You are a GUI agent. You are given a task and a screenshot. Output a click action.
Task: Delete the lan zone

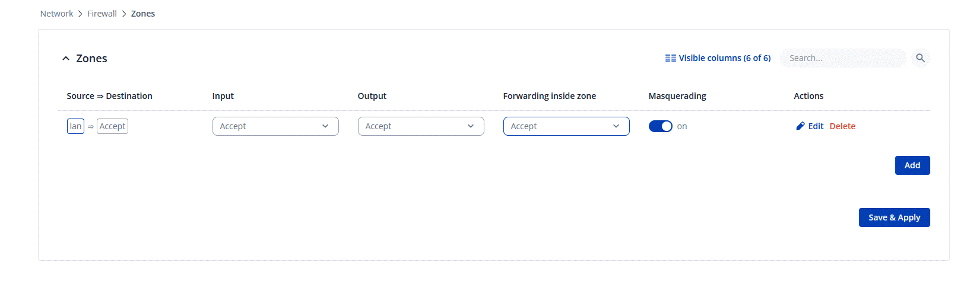click(x=842, y=126)
